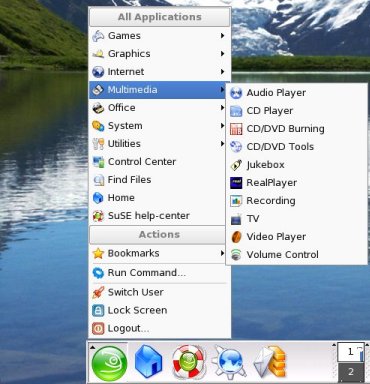This screenshot has width=370, height=384.
Task: Launch the lifebuoy help center panel icon
Action: [188, 362]
